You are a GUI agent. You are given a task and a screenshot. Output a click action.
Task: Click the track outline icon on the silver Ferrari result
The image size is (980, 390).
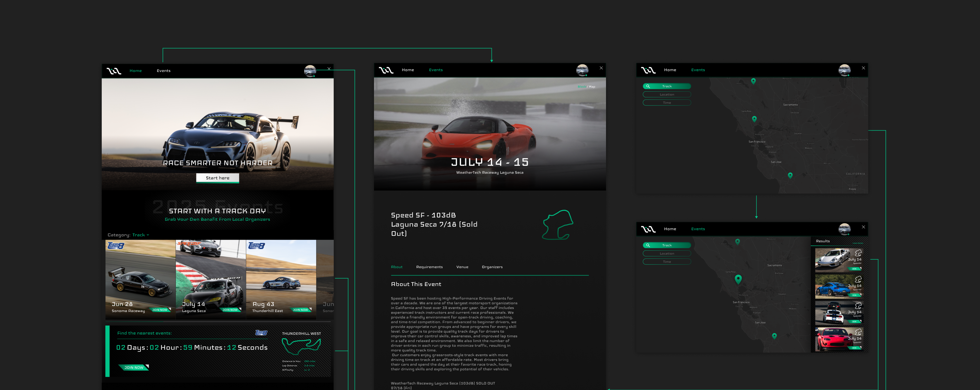(x=858, y=253)
